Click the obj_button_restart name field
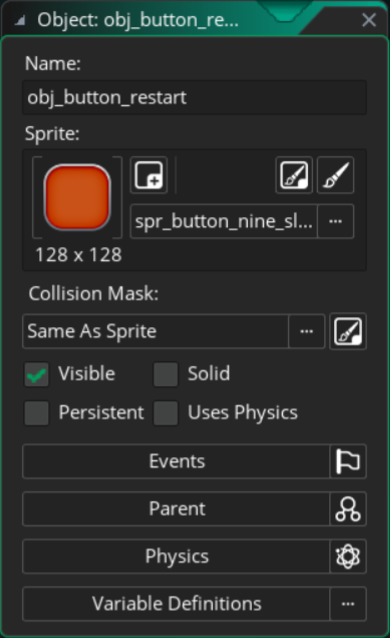 pyautogui.click(x=195, y=98)
